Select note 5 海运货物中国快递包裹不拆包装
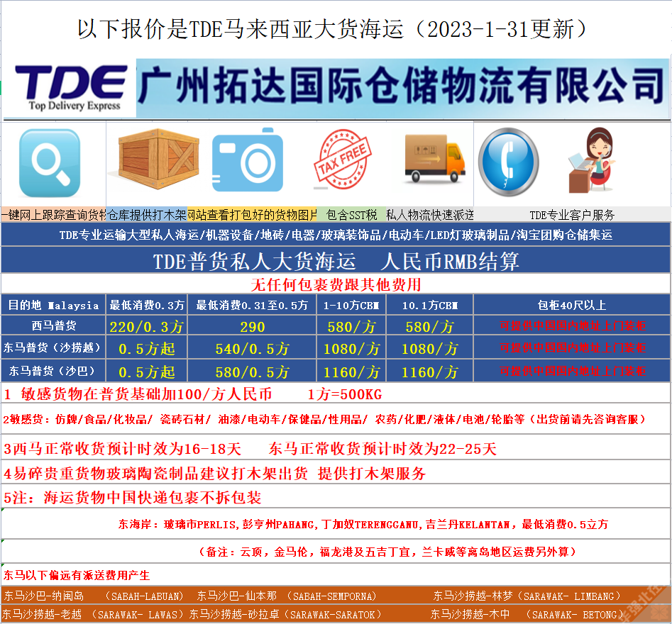This screenshot has width=672, height=624. (133, 497)
